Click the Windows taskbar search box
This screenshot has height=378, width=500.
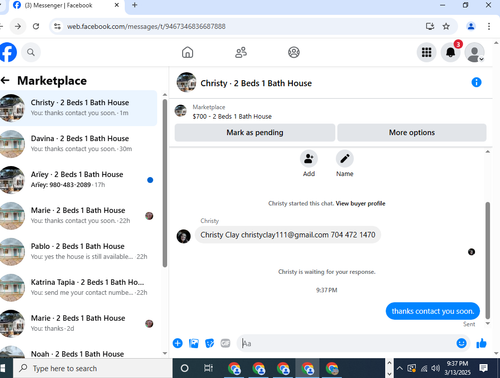point(92,368)
